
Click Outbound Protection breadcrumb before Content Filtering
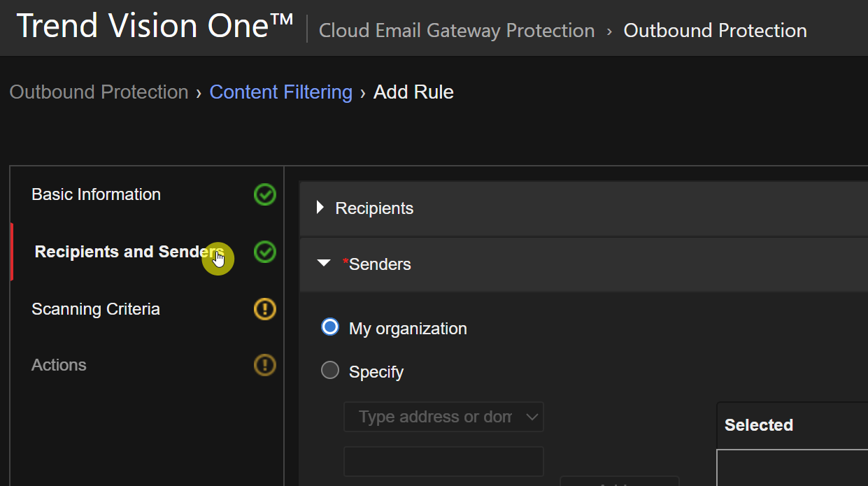click(x=99, y=92)
